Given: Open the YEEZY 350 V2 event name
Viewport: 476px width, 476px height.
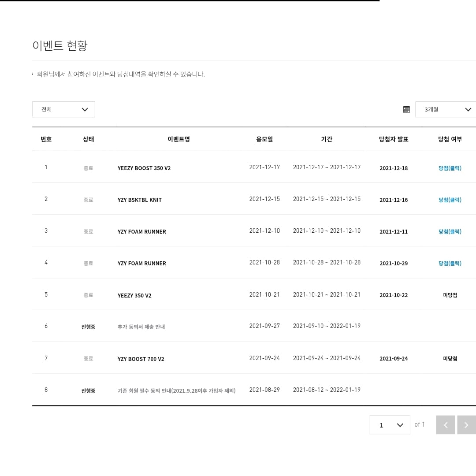Looking at the screenshot, I should (134, 295).
